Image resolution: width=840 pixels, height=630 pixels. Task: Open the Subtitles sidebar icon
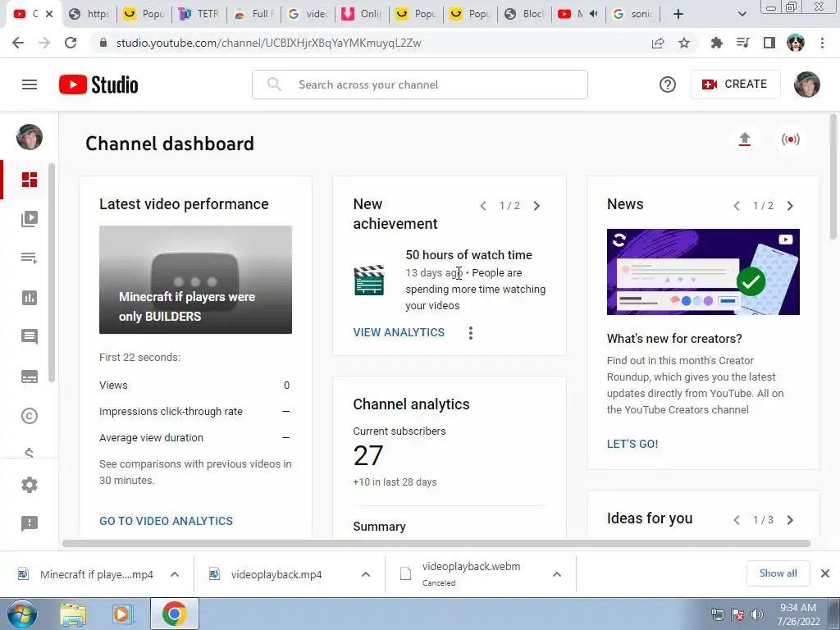pos(30,377)
